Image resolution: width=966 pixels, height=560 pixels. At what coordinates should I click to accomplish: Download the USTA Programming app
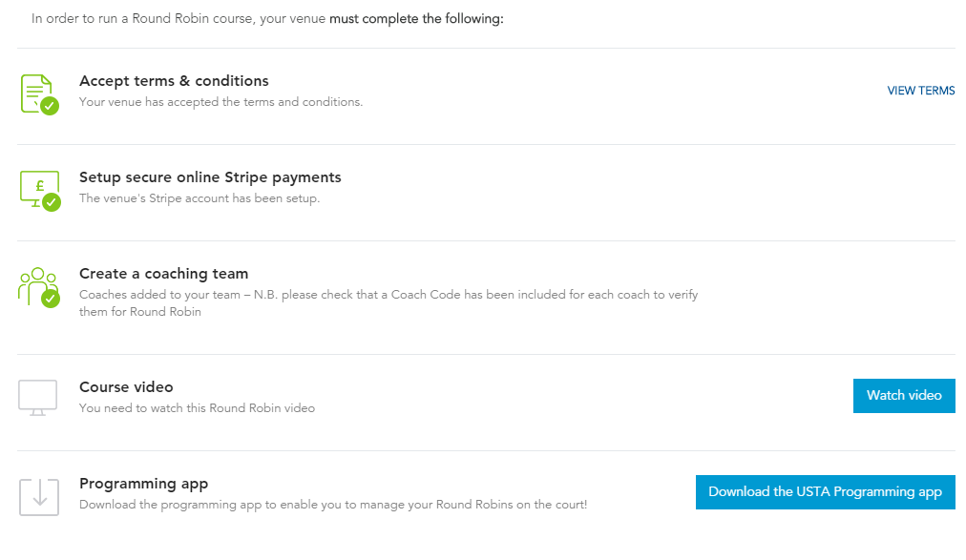pyautogui.click(x=826, y=492)
